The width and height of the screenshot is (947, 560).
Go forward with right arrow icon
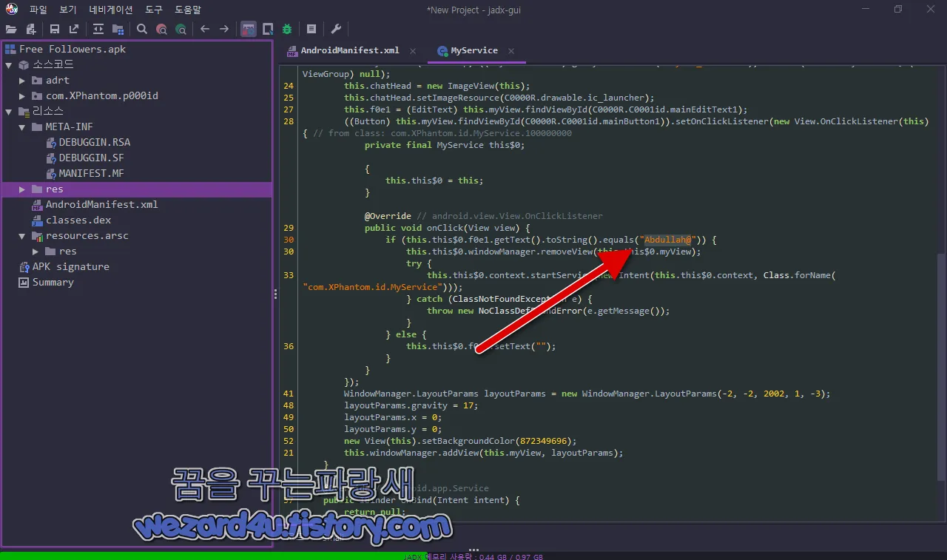[224, 29]
